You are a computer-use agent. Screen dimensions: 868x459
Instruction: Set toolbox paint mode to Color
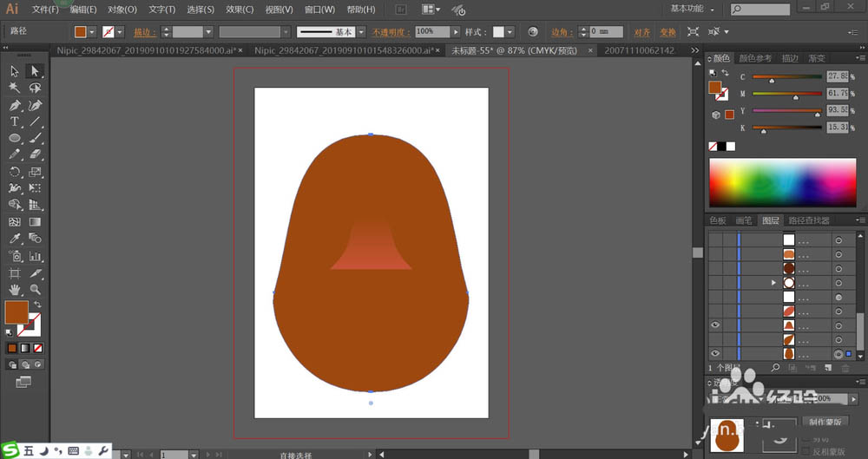tap(12, 348)
